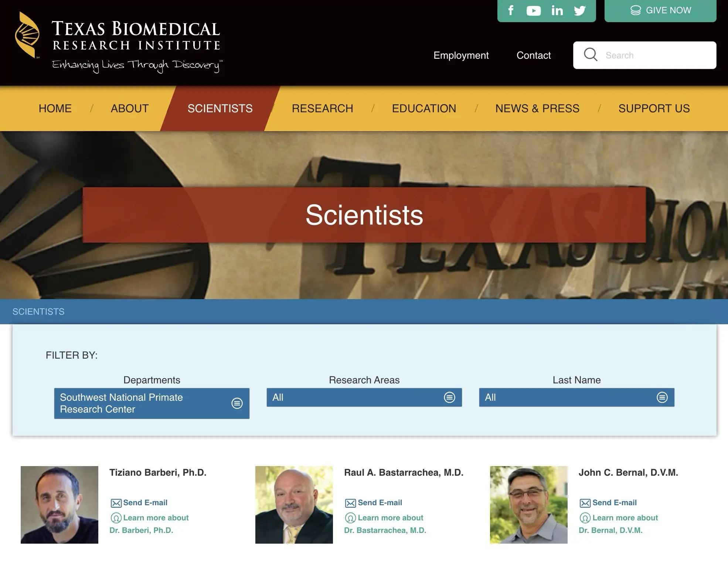The width and height of the screenshot is (728, 578).
Task: Open the Employment link
Action: pyautogui.click(x=461, y=55)
